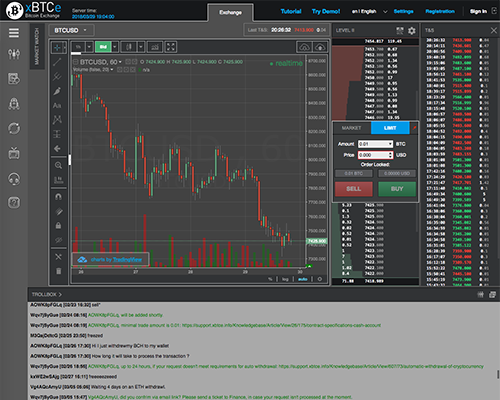500x400 pixels.
Task: Switch to the LIMIT order tab
Action: pyautogui.click(x=390, y=128)
